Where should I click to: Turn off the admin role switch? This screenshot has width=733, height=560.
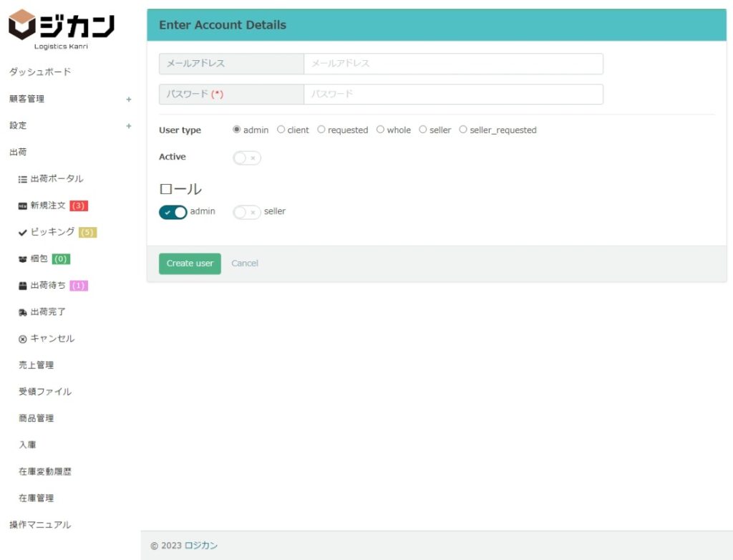(173, 212)
